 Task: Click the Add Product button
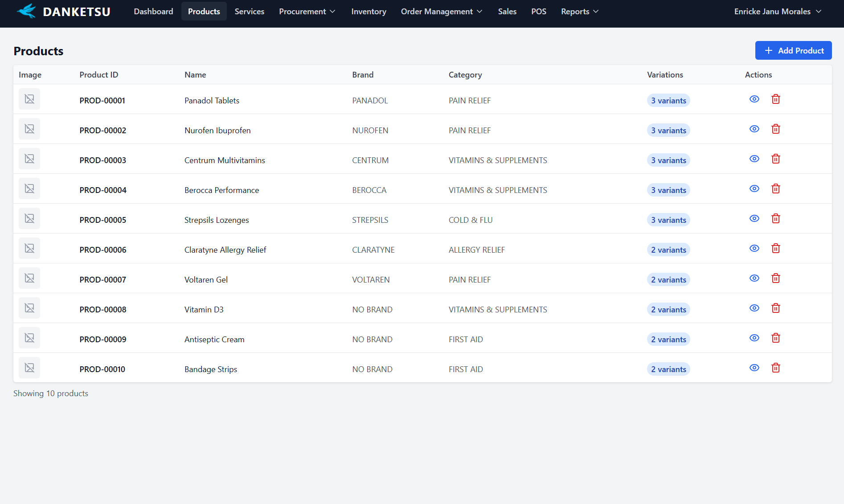point(793,51)
